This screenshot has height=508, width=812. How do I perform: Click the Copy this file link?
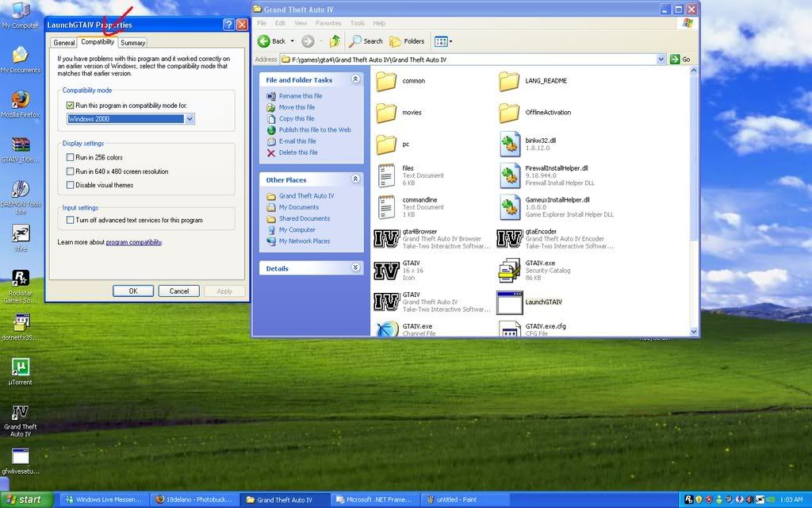[297, 119]
